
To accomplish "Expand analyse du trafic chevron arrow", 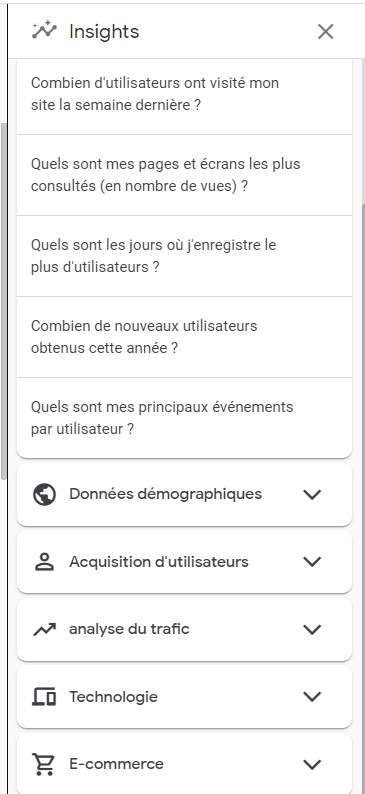I will point(312,629).
